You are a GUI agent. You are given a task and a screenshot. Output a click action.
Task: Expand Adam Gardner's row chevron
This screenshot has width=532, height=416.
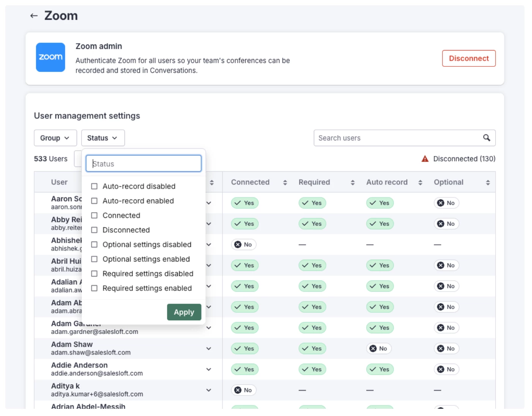[x=209, y=328]
